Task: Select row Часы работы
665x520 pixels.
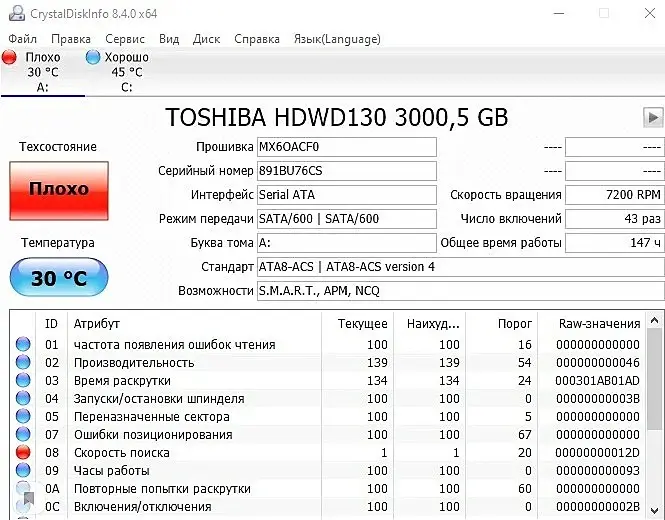Action: coord(327,471)
